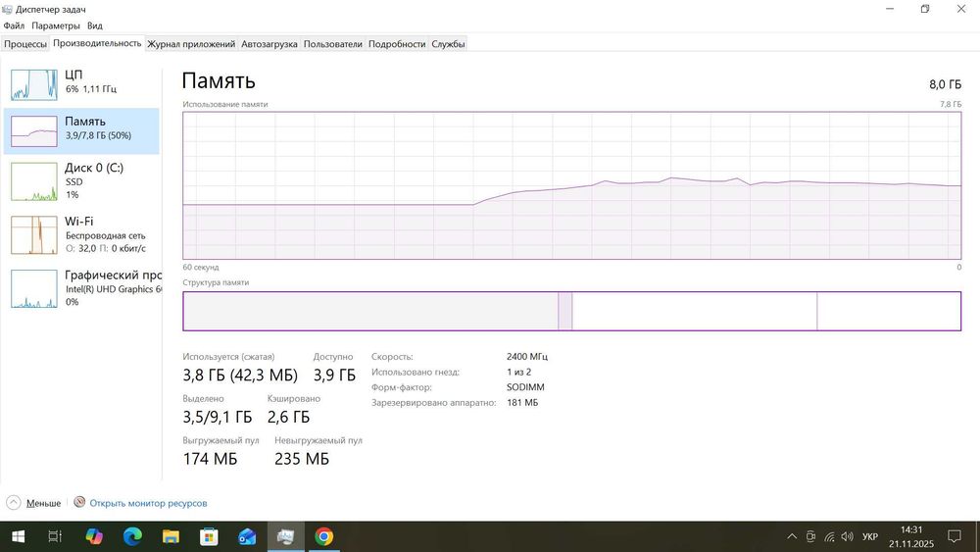Open the Параметры menu
The image size is (980, 552).
click(56, 25)
